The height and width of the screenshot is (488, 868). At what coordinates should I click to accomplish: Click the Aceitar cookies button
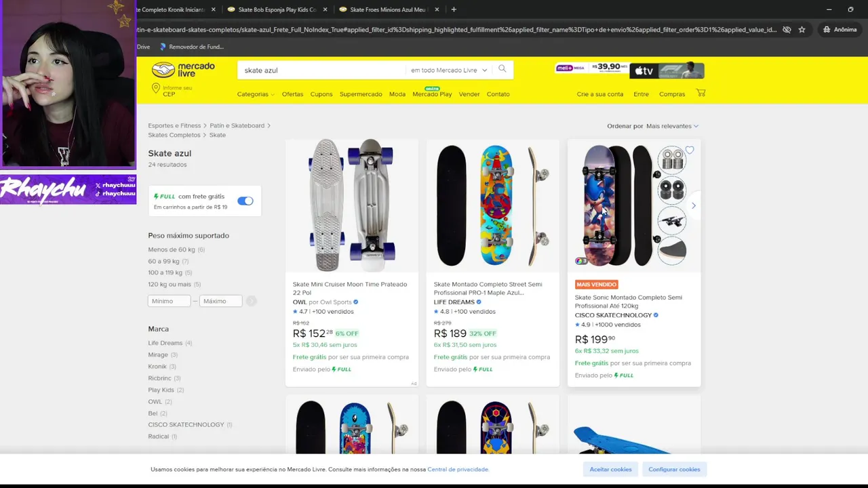coord(610,469)
